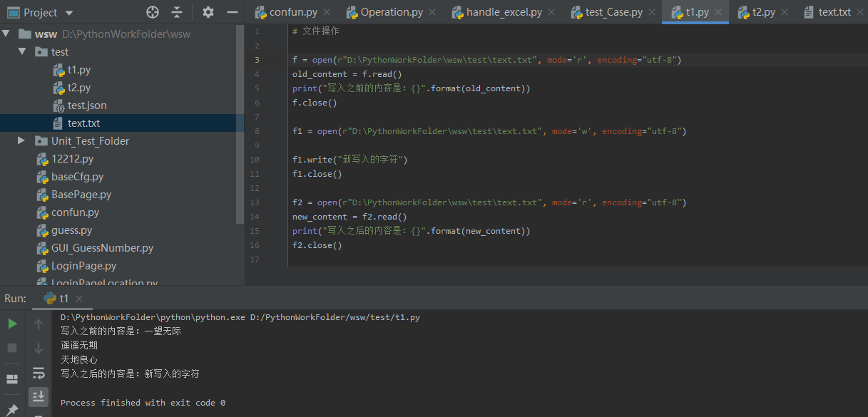The height and width of the screenshot is (417, 868).
Task: Select guess.py in project tree
Action: (x=64, y=230)
